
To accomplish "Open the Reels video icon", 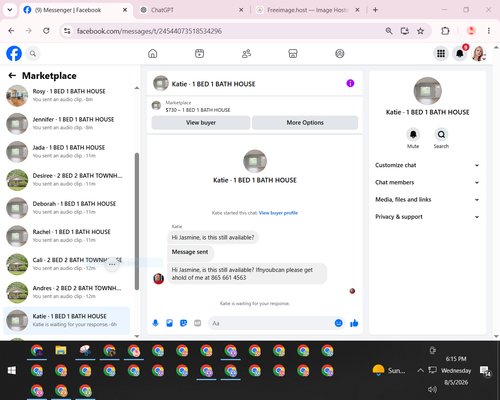I will click(199, 53).
